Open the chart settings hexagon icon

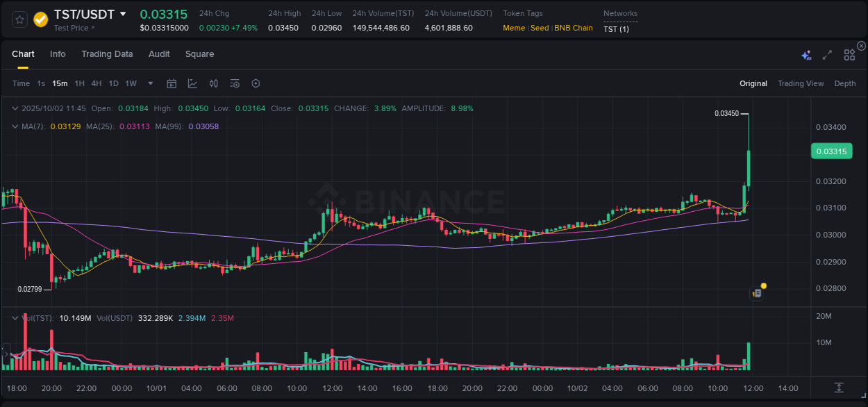256,83
